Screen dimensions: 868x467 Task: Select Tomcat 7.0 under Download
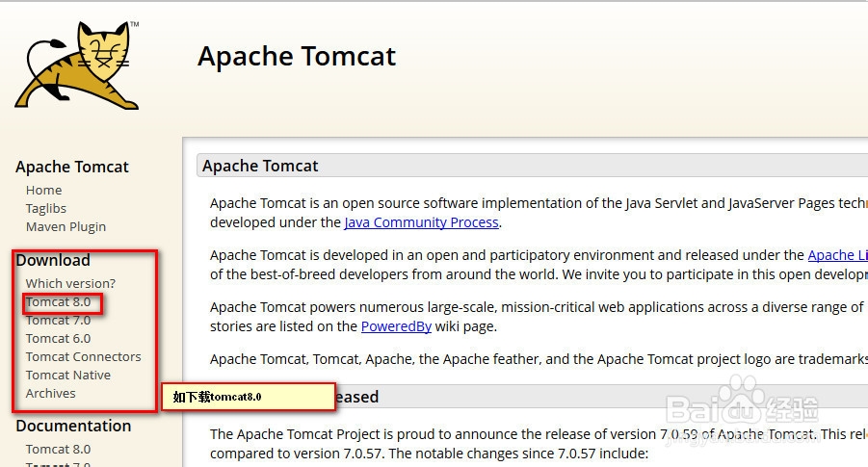pos(58,320)
